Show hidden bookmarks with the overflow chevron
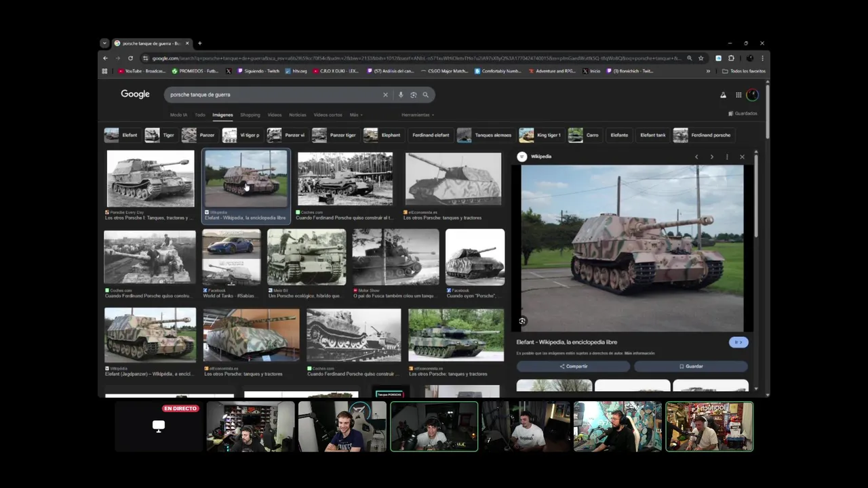 pos(708,70)
